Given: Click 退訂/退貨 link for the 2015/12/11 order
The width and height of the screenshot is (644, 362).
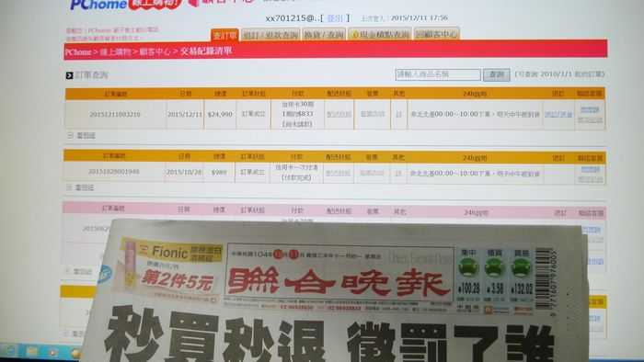Looking at the screenshot, I should click(558, 114).
